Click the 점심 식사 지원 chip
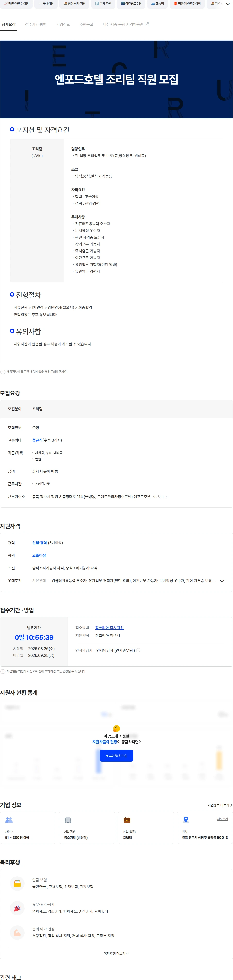The width and height of the screenshot is (233, 980). (74, 4)
